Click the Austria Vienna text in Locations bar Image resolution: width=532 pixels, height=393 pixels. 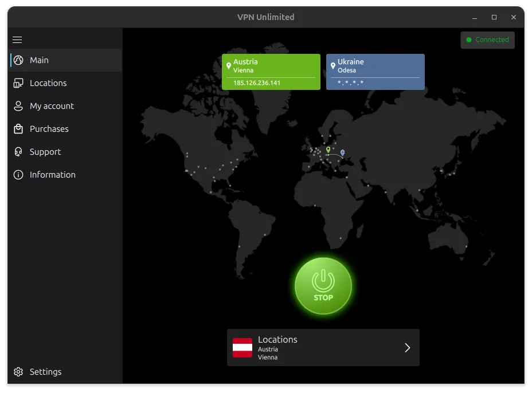point(268,353)
